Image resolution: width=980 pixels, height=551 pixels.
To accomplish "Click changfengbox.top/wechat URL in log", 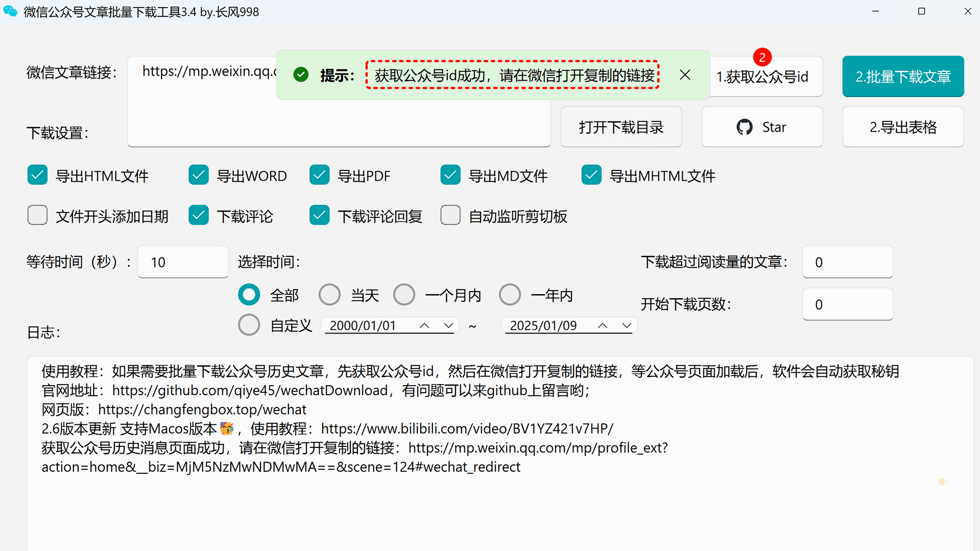I will click(x=202, y=410).
